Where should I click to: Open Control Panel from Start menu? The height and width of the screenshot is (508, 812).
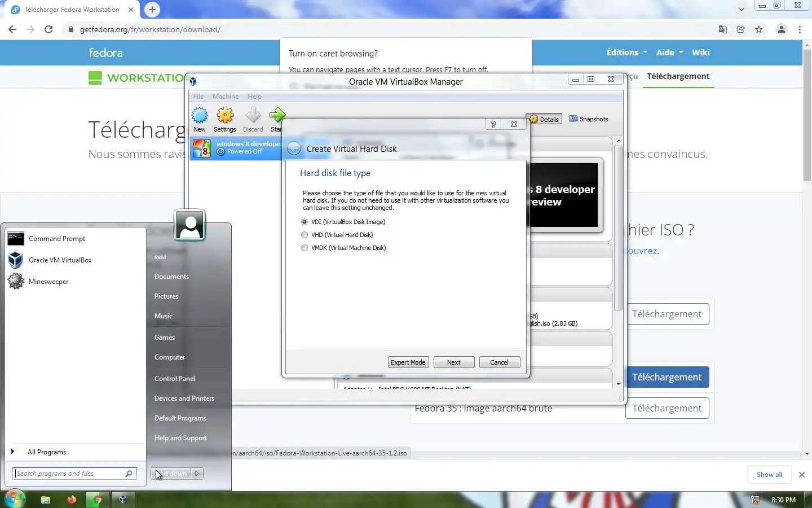coord(175,379)
